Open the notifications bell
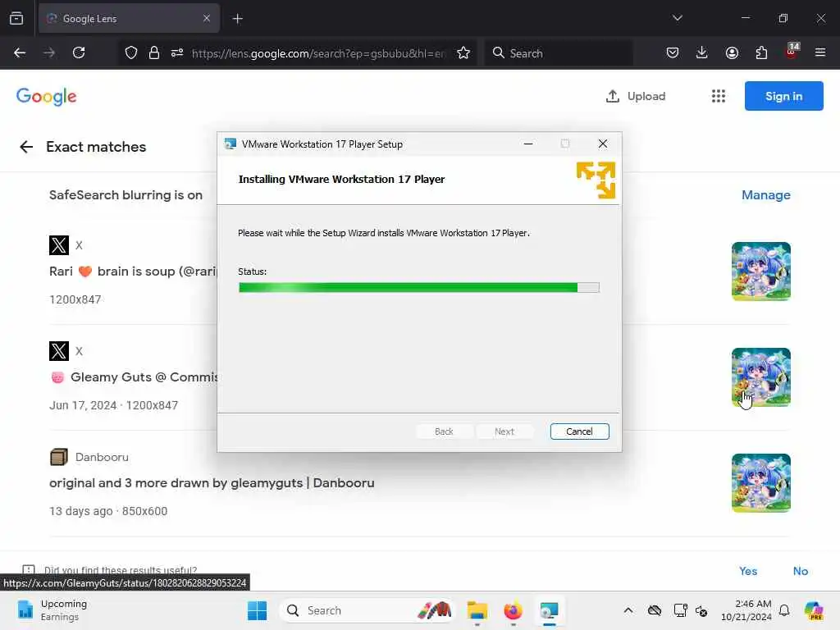This screenshot has height=630, width=840. point(784,610)
